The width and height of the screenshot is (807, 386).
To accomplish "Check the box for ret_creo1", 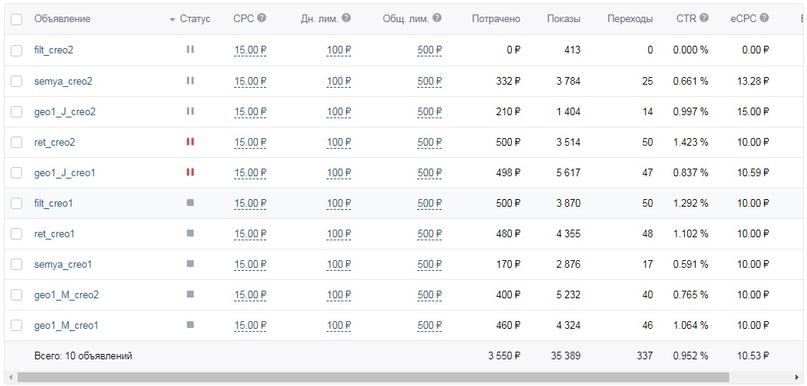I will (x=16, y=234).
